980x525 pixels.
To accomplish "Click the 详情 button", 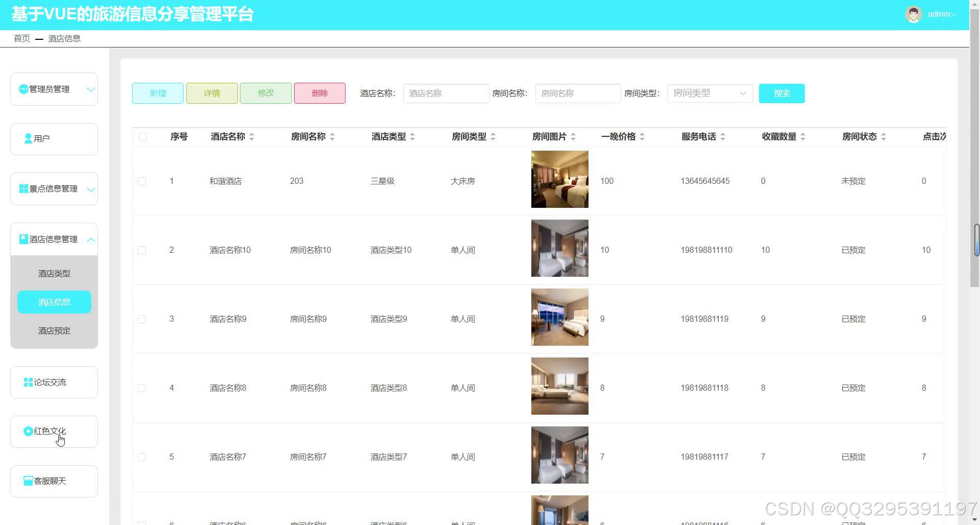I will tap(212, 93).
